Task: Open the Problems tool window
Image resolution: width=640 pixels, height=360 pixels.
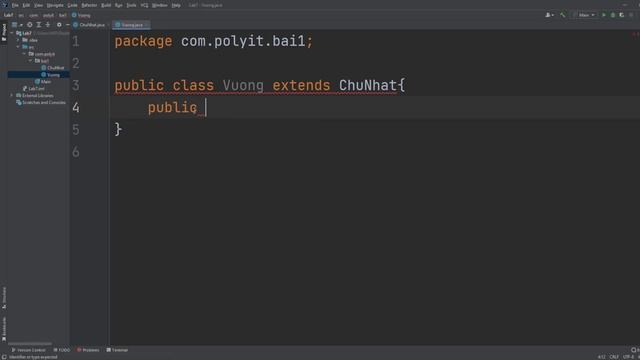Action: point(88,350)
